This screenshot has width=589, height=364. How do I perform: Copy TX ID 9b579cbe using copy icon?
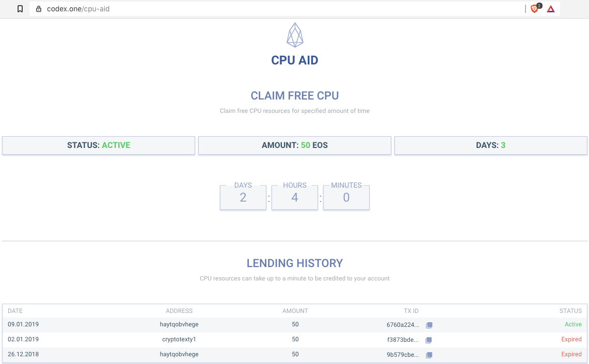428,355
